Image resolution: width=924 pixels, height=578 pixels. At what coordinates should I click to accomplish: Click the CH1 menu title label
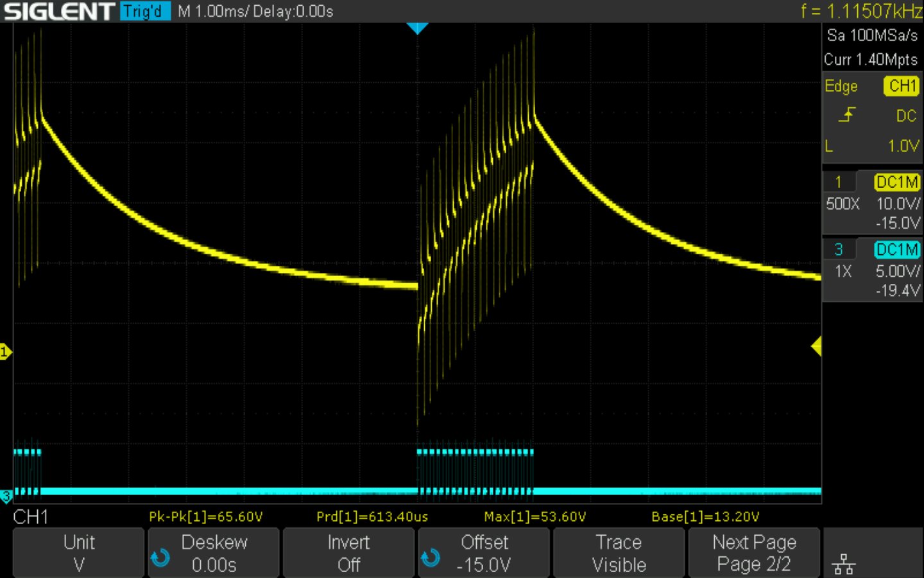click(31, 517)
